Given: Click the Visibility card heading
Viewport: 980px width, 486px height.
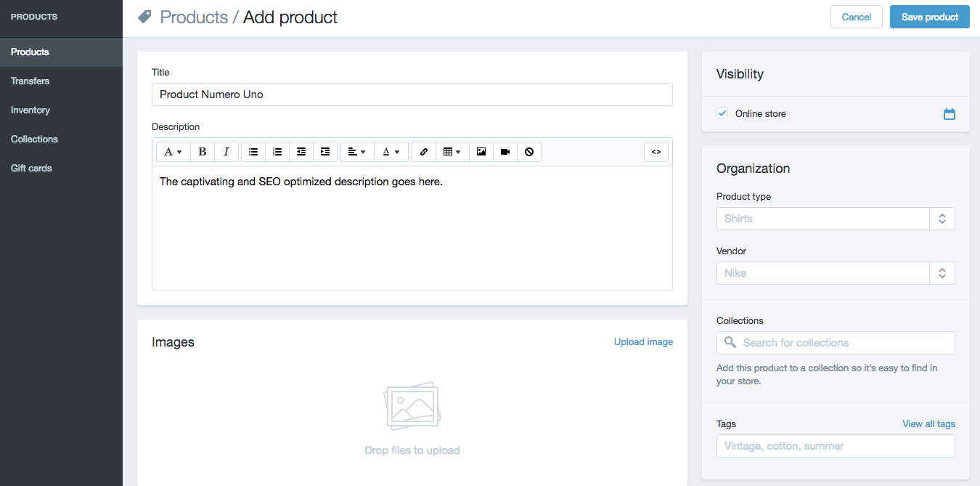Looking at the screenshot, I should point(740,74).
